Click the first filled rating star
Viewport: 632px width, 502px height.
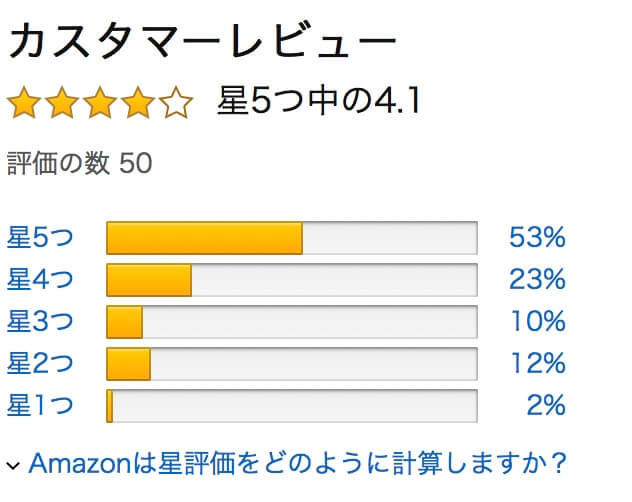pos(24,102)
